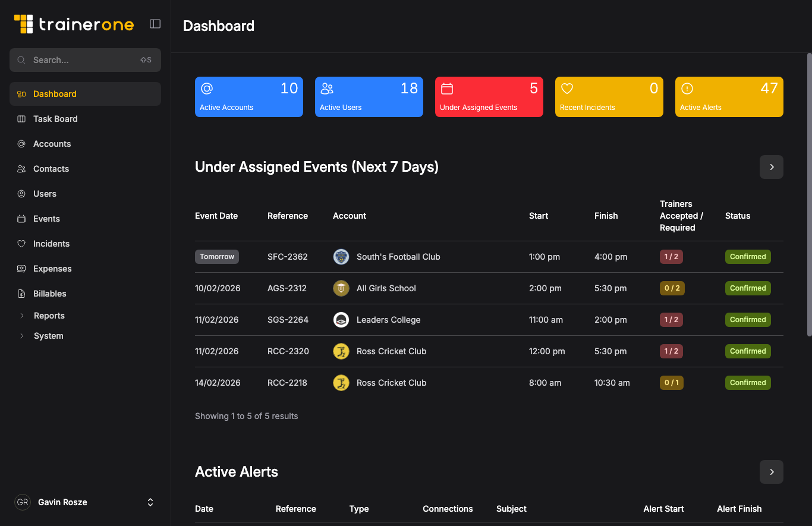
Task: Collapse the sidebar with the panel toggle
Action: [x=155, y=24]
